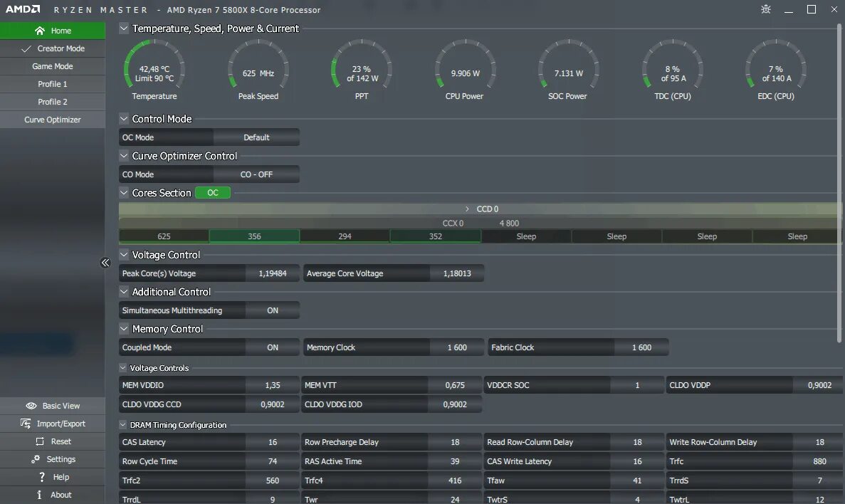The width and height of the screenshot is (845, 504).
Task: Click the CAS Latency 16 value
Action: coord(273,442)
